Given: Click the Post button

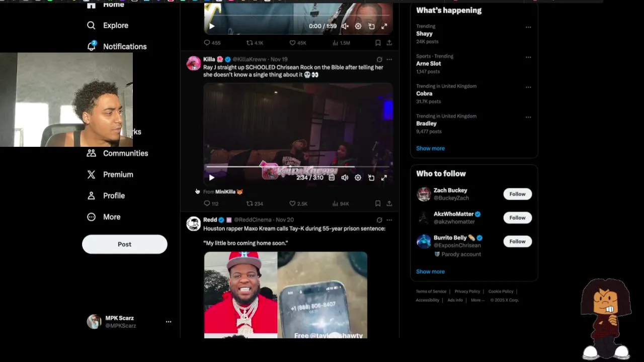Looking at the screenshot, I should (x=125, y=244).
